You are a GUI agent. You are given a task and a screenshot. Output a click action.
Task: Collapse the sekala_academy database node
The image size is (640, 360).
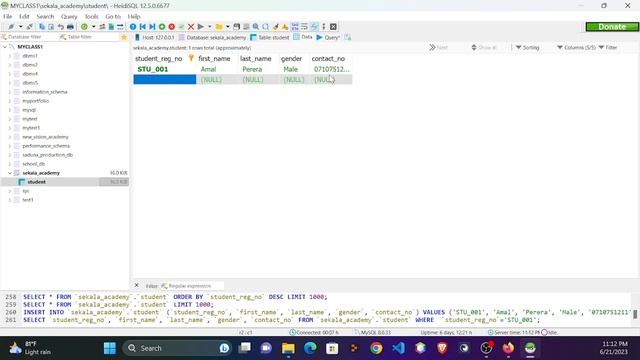[x=10, y=173]
